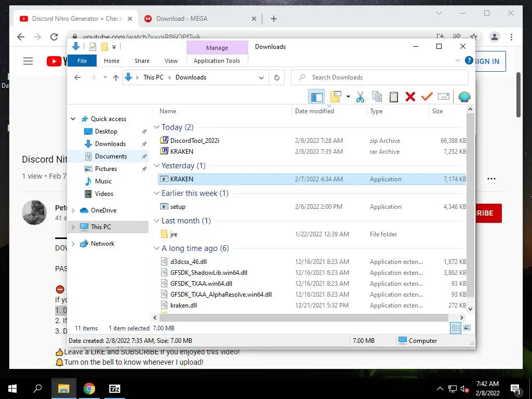Click the E-mail envelope toolbar icon
The height and width of the screenshot is (399, 532).
pyautogui.click(x=444, y=97)
